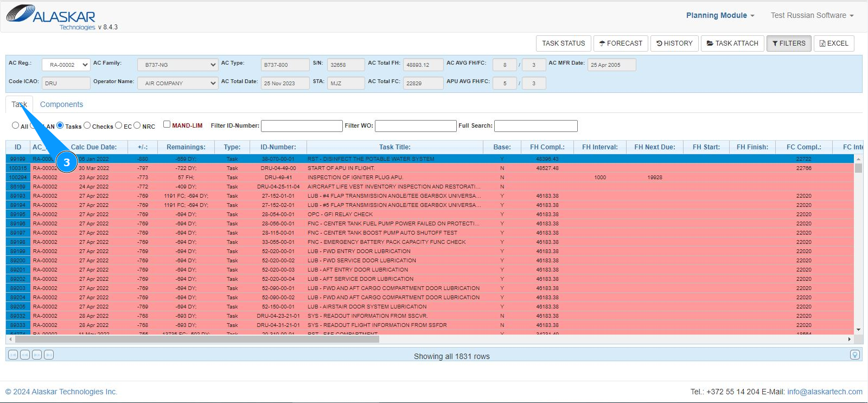Go to the first page of results
The height and width of the screenshot is (403, 868).
(13, 355)
